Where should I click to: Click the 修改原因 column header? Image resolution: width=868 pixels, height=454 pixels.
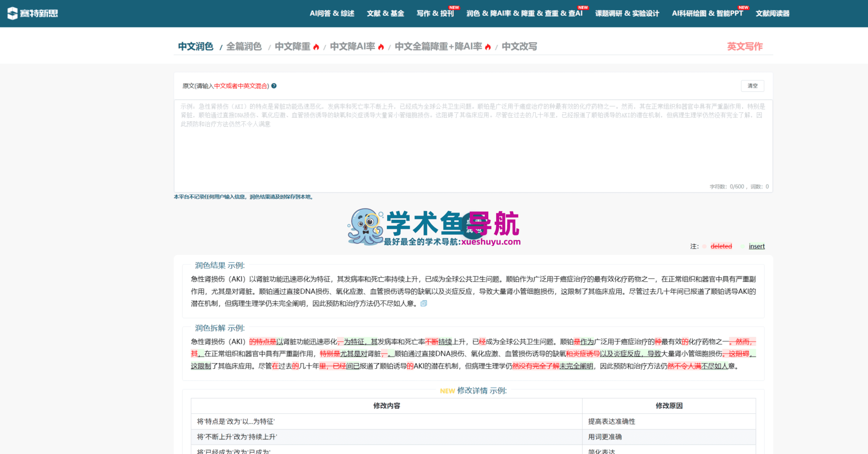click(x=669, y=406)
